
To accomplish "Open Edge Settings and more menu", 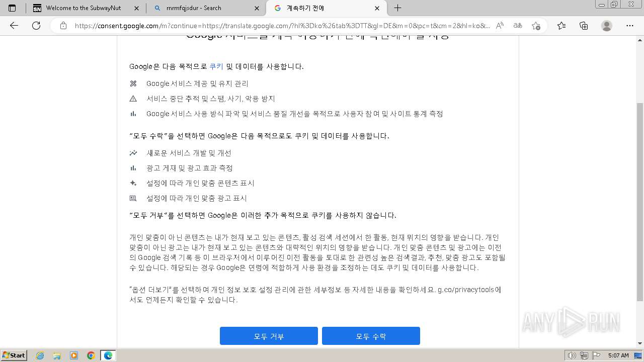I will (x=629, y=26).
